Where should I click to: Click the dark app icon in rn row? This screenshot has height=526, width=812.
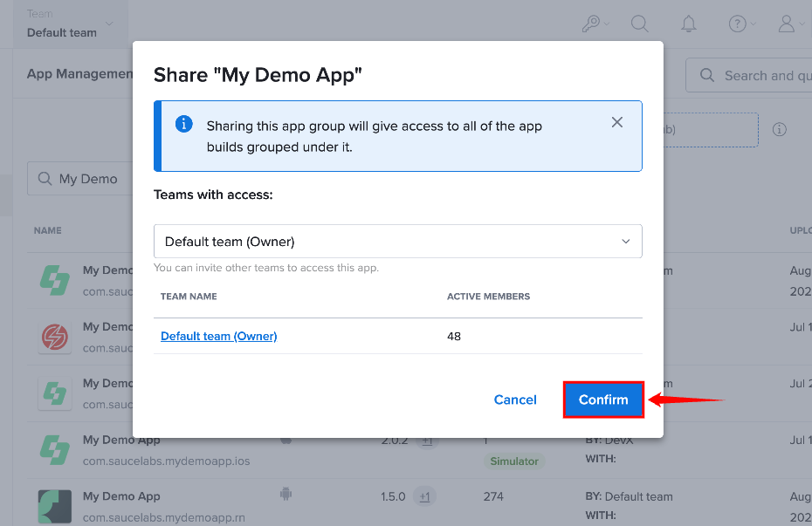coord(55,506)
